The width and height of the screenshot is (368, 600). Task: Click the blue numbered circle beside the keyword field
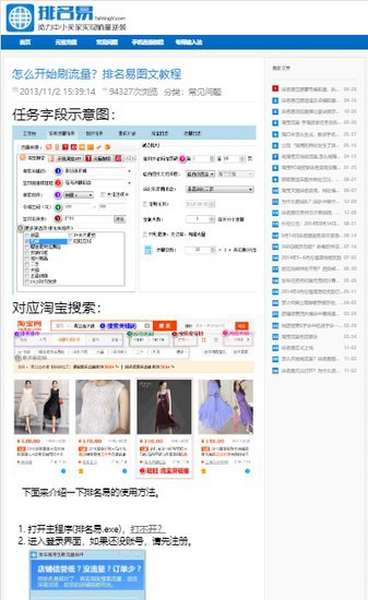(x=58, y=171)
